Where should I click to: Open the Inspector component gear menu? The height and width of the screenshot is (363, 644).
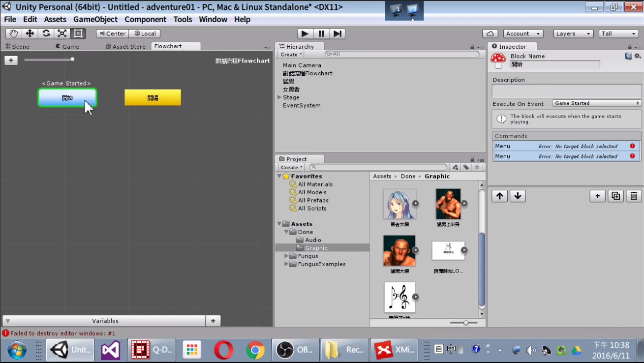click(x=637, y=56)
